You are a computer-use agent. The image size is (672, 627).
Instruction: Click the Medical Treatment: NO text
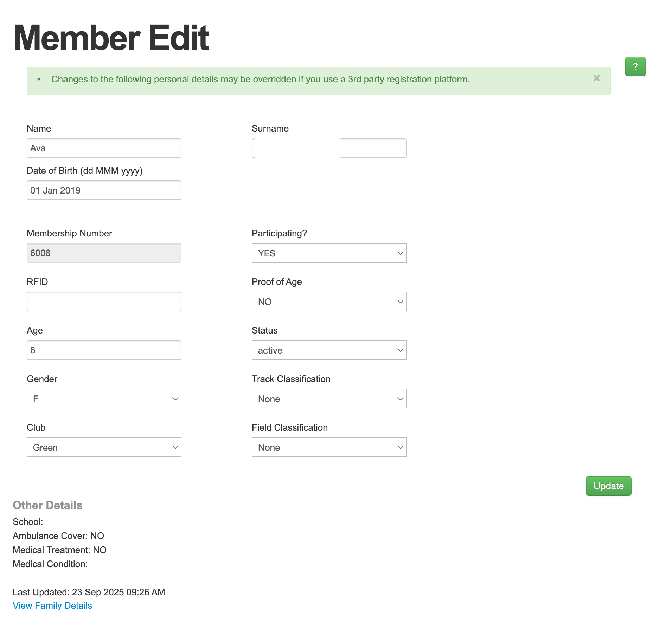click(x=59, y=550)
